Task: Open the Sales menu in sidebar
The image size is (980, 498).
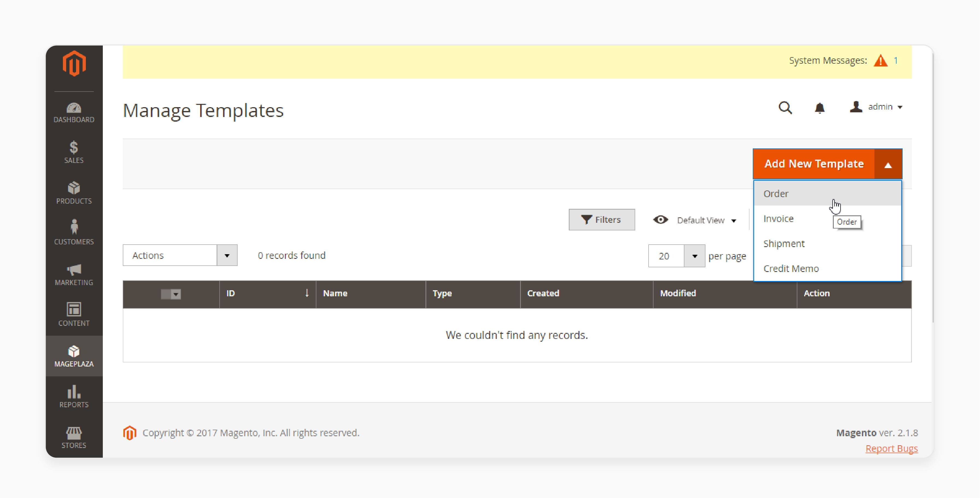Action: click(74, 153)
